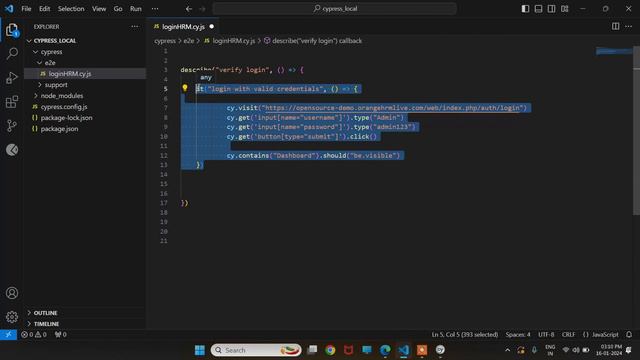Click Spaces: 4 indentation setting
The height and width of the screenshot is (360, 640).
[x=518, y=335]
